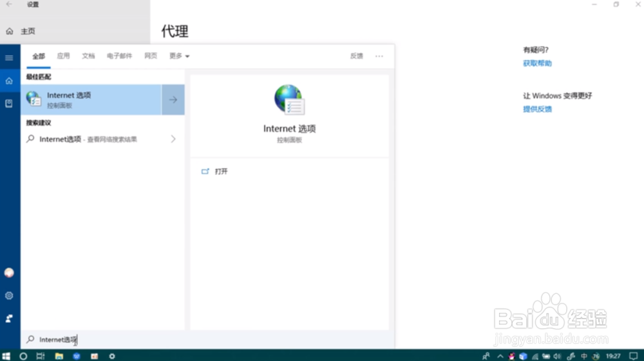Switch to the 电子邮件 search tab
Image resolution: width=644 pixels, height=361 pixels.
[x=120, y=56]
